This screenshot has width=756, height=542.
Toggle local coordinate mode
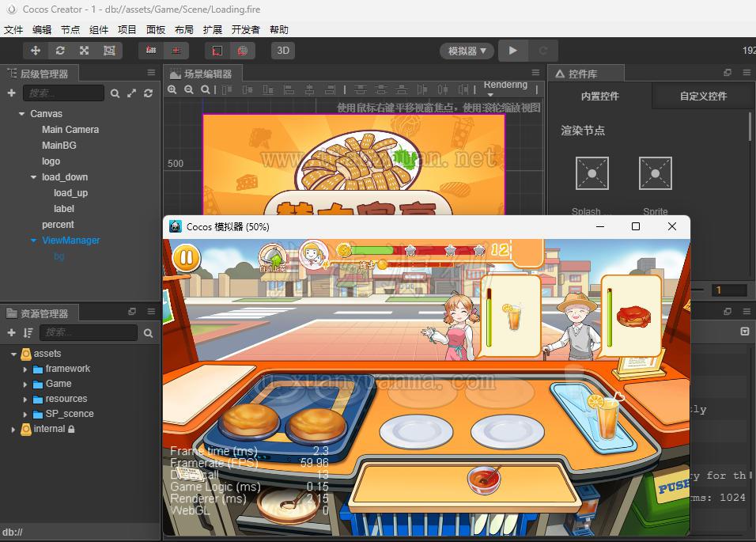point(217,51)
